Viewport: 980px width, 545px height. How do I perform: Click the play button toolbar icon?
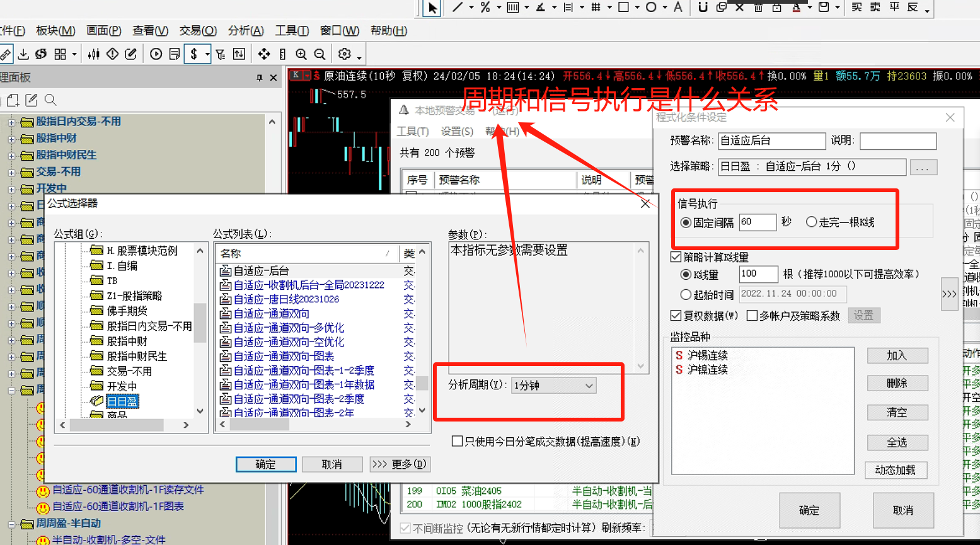(156, 54)
